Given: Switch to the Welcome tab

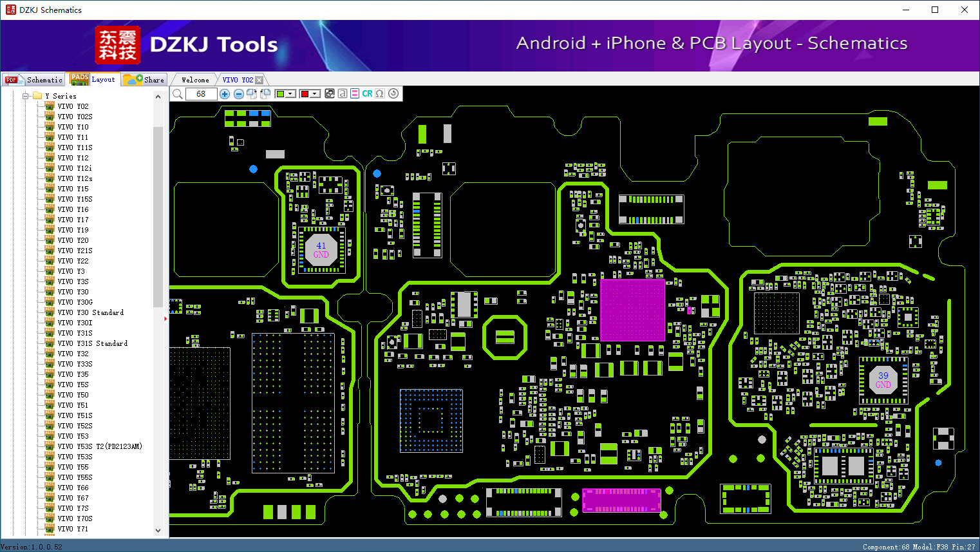Looking at the screenshot, I should coord(195,80).
